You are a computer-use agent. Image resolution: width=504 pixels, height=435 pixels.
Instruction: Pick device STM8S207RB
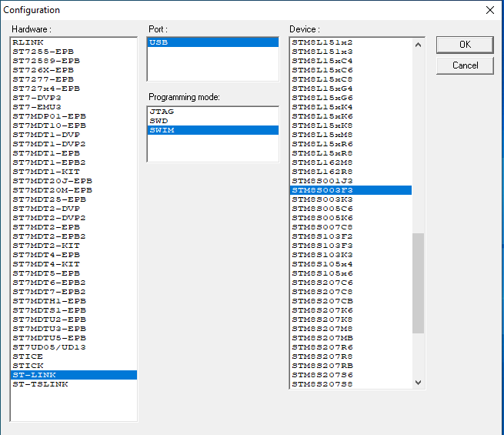351,366
